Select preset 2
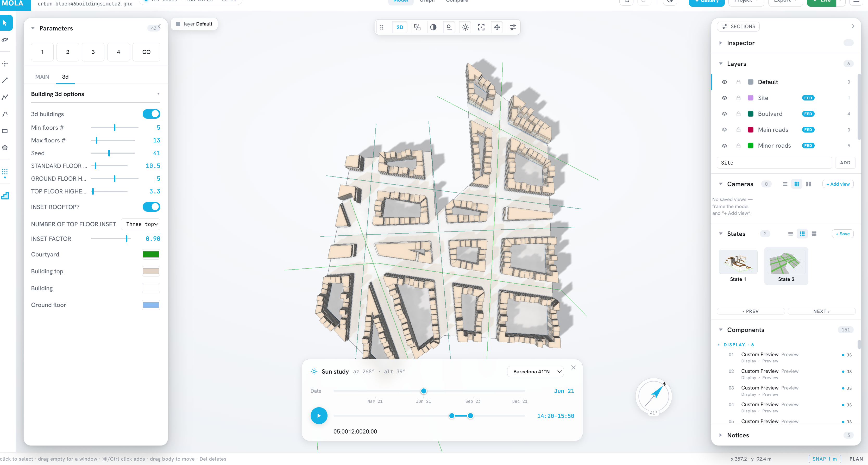The image size is (868, 465). (68, 52)
